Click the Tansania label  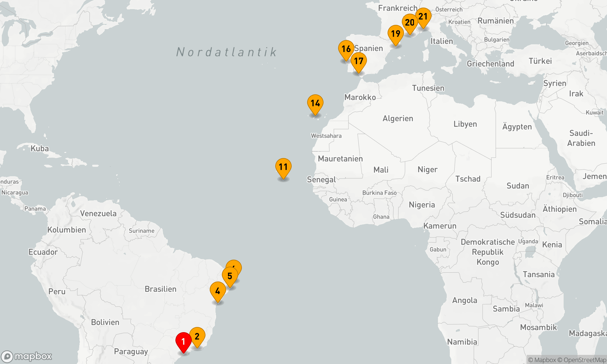pyautogui.click(x=539, y=274)
